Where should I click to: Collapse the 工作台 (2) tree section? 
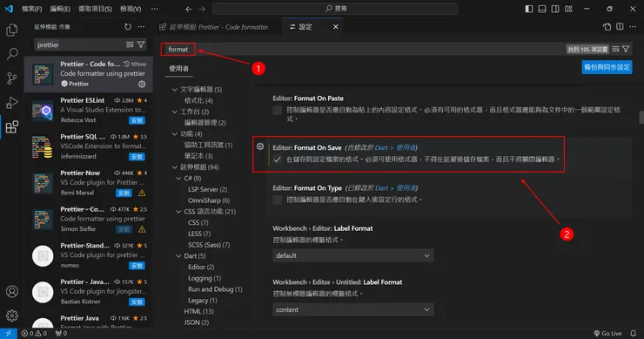[x=175, y=112]
